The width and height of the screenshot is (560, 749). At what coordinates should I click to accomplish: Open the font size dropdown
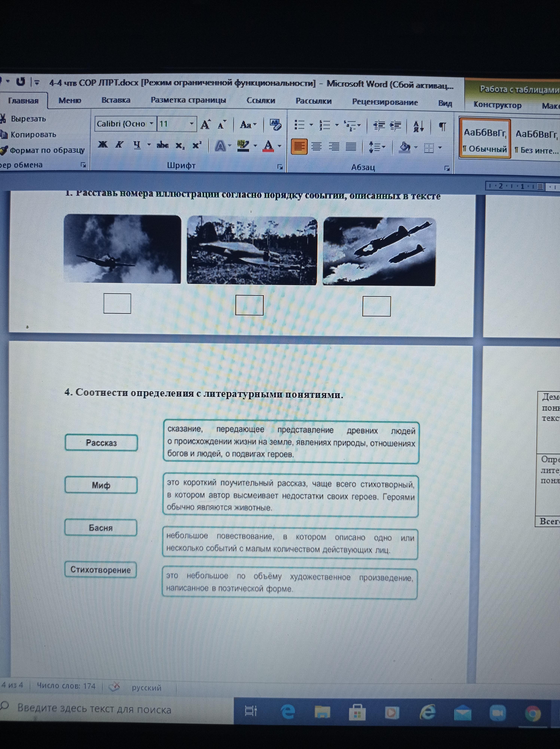point(191,124)
